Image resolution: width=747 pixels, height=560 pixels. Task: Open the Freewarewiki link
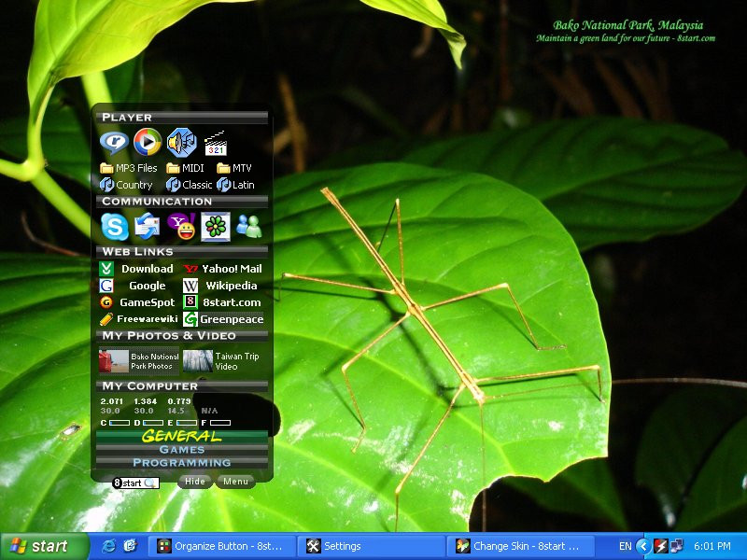[138, 319]
